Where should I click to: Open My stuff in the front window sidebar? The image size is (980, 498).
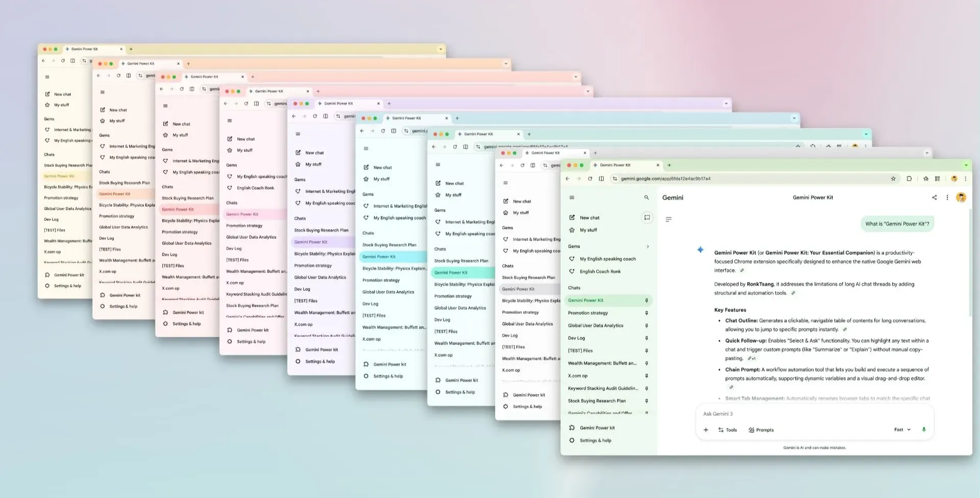pyautogui.click(x=588, y=230)
